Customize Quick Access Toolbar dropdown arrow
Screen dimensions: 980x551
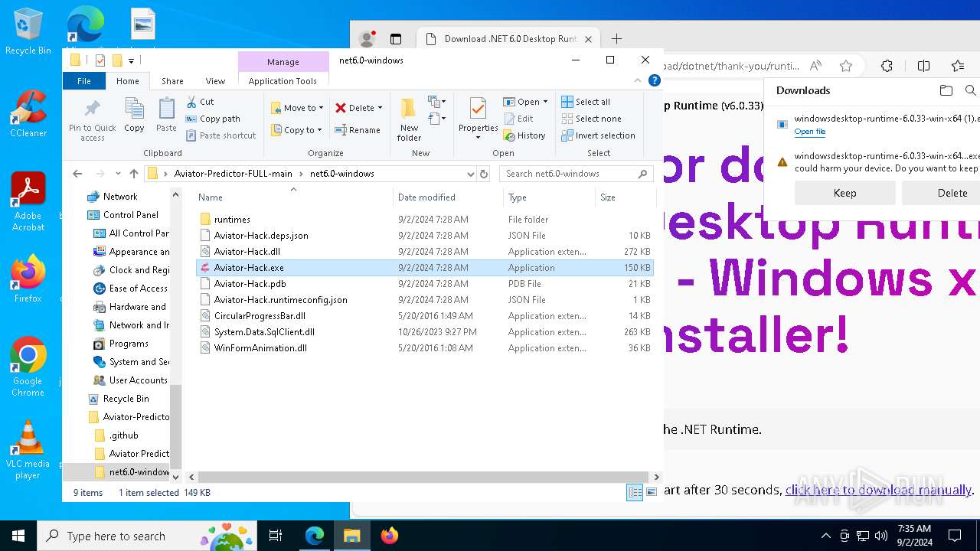click(x=131, y=60)
